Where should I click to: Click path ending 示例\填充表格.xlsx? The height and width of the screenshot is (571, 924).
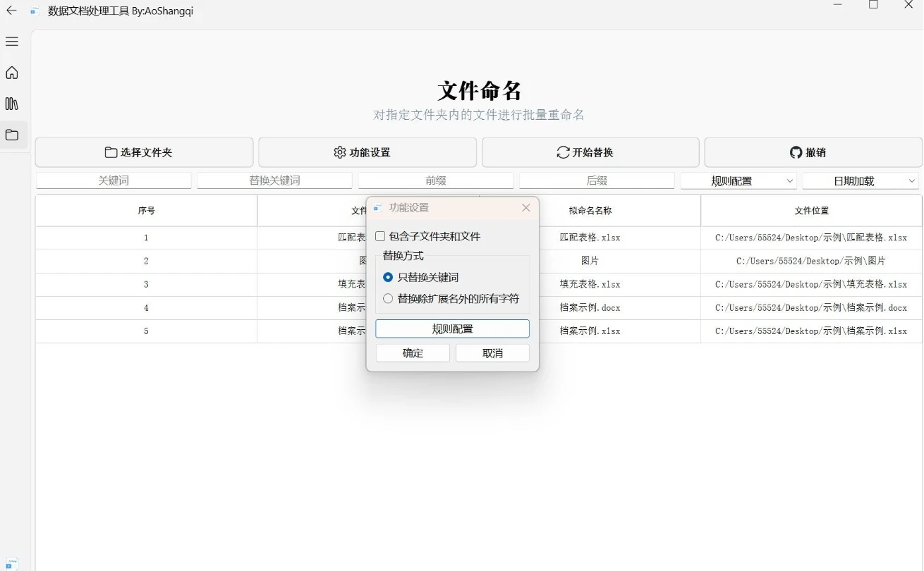point(811,284)
